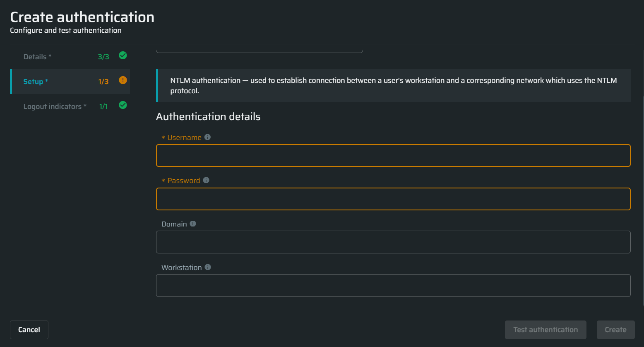This screenshot has width=644, height=347.
Task: Click the Test authentication button
Action: click(x=545, y=330)
